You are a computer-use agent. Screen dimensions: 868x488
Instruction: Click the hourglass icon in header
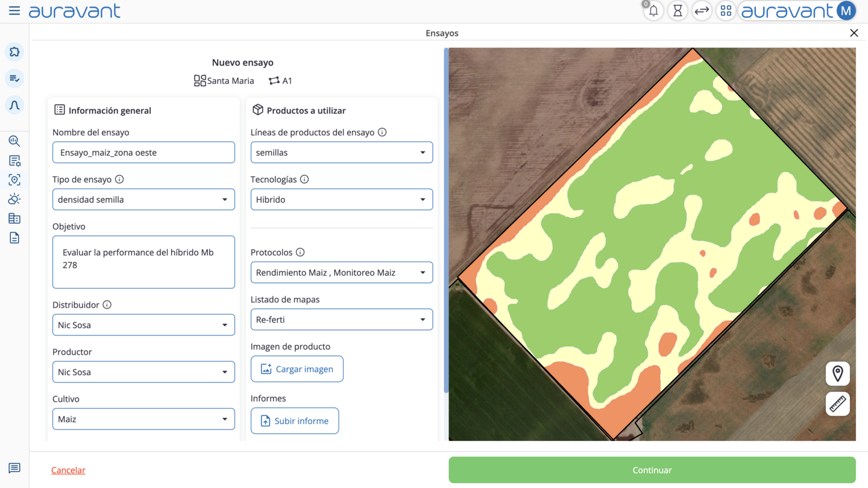click(678, 11)
